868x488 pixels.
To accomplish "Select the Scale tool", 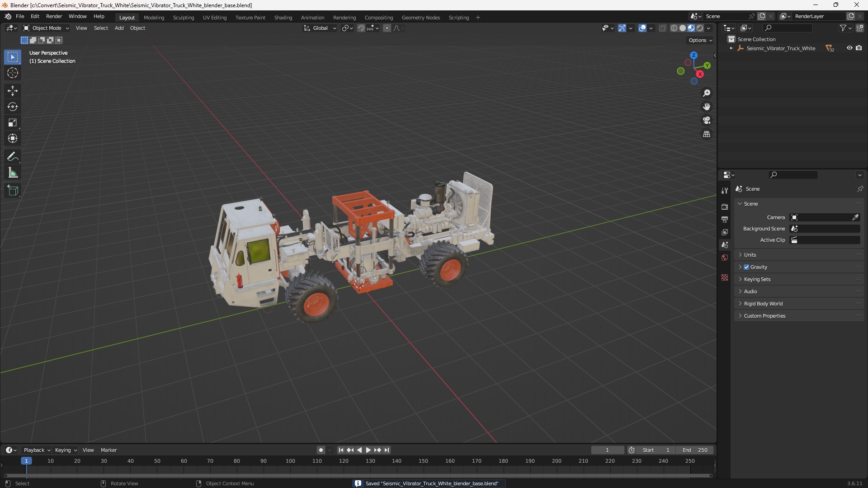I will (13, 122).
